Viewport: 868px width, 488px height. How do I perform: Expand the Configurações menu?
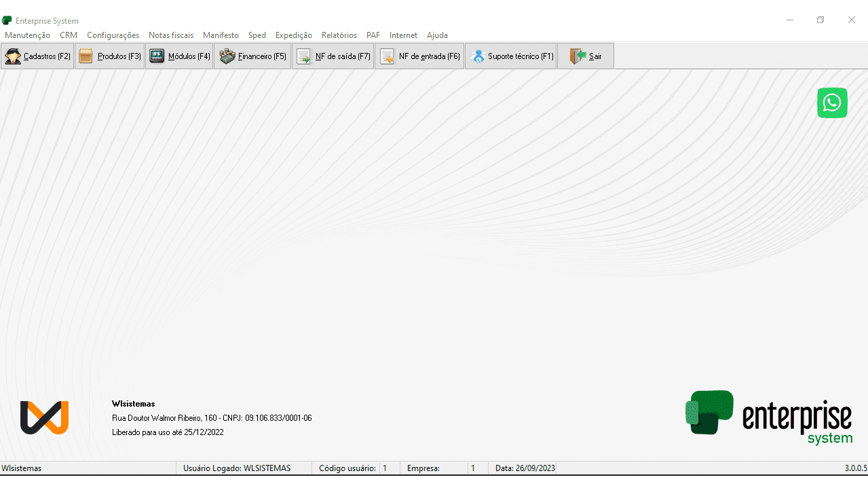pyautogui.click(x=113, y=35)
